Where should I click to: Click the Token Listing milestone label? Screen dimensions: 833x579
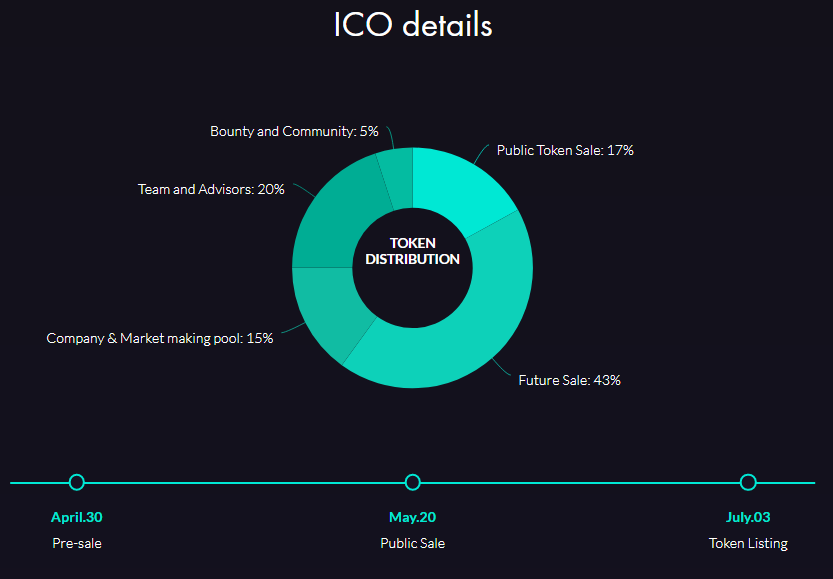point(748,543)
